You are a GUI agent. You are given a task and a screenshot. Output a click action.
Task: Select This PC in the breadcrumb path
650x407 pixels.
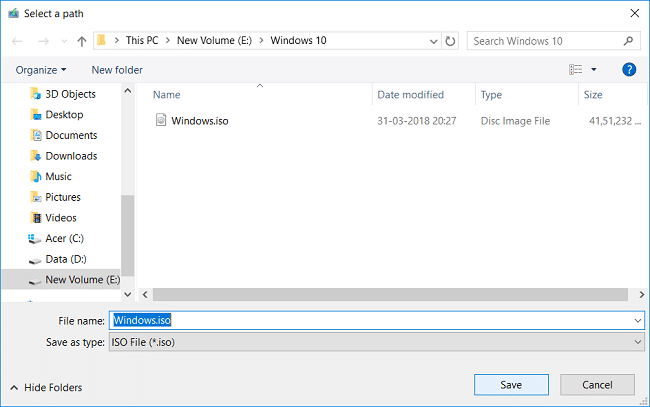pos(142,40)
